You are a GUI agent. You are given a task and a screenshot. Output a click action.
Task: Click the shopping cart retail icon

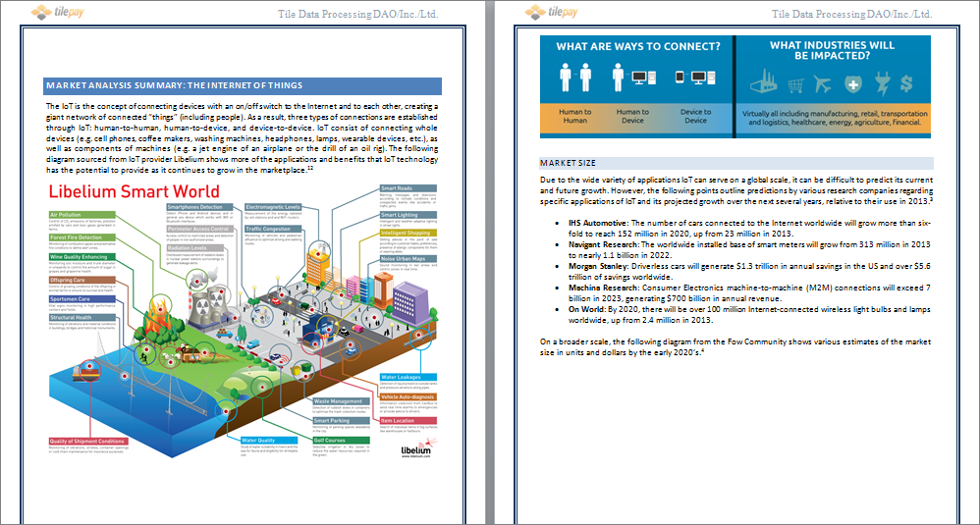coord(795,85)
